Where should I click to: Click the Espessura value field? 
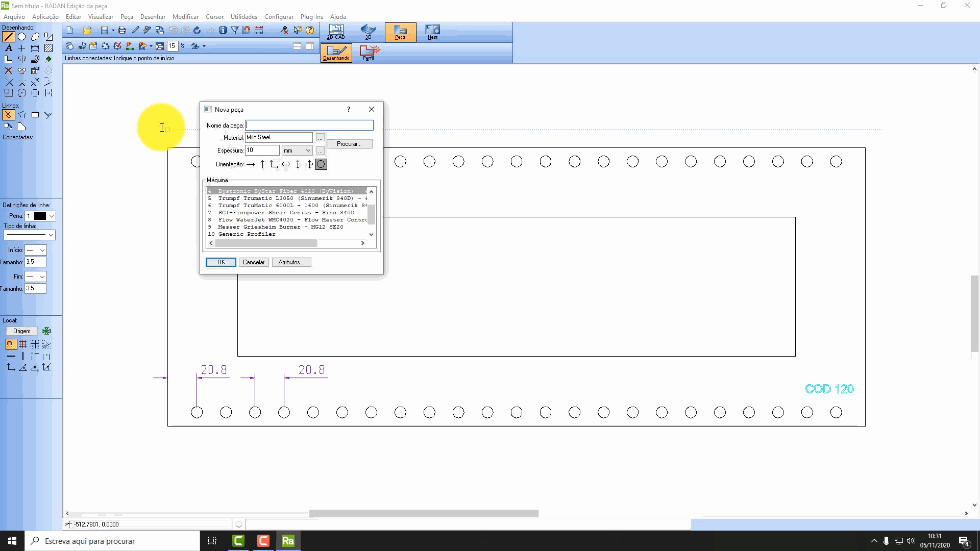coord(262,151)
